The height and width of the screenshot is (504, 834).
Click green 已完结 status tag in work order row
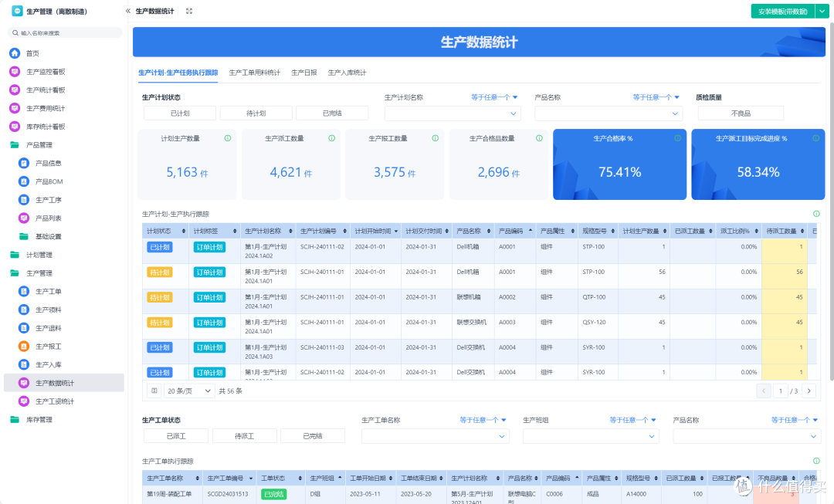click(274, 494)
